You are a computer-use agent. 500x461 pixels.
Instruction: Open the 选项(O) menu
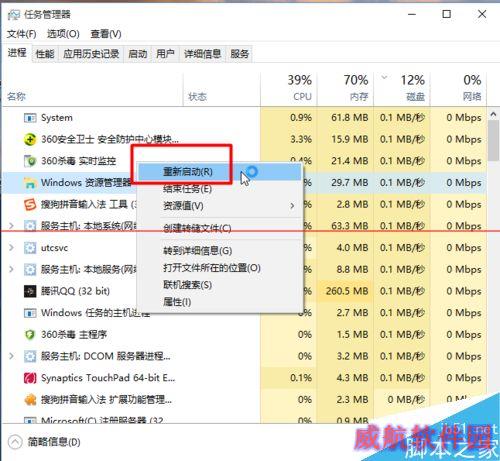63,34
